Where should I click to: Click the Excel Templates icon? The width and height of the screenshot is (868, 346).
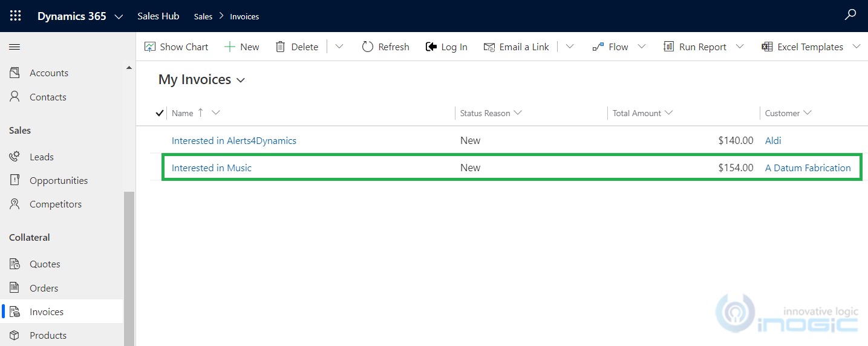[x=767, y=47]
